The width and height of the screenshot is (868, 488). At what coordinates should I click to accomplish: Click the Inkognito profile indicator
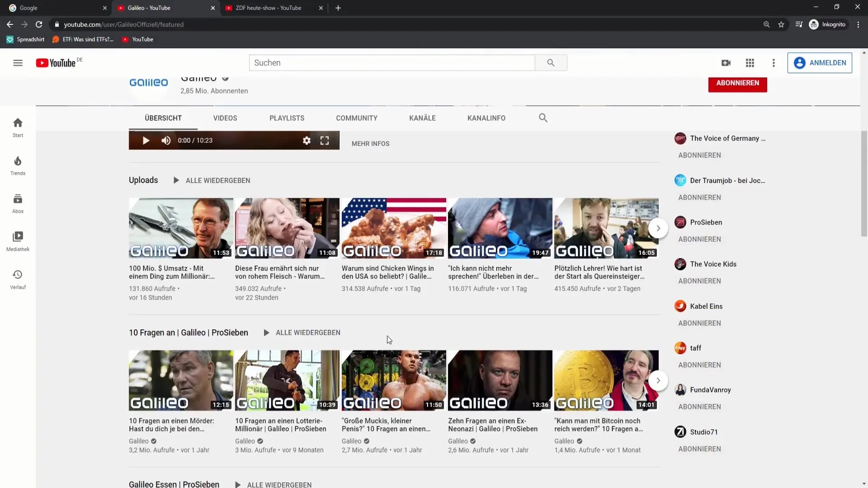pyautogui.click(x=827, y=24)
